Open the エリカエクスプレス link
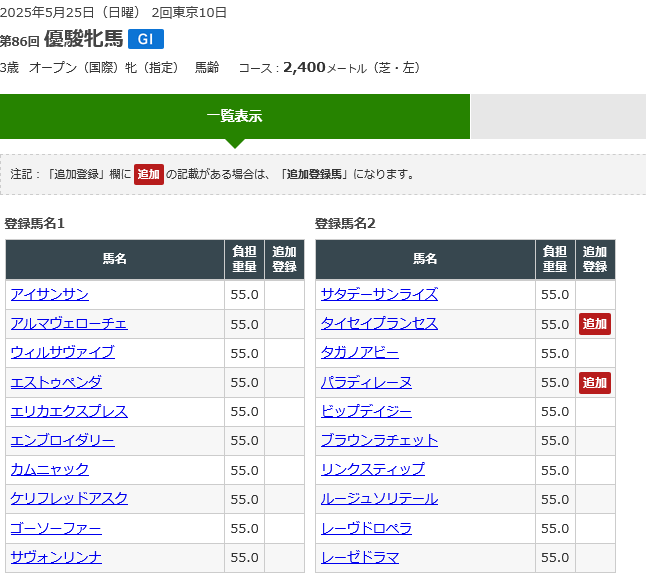 pos(69,411)
